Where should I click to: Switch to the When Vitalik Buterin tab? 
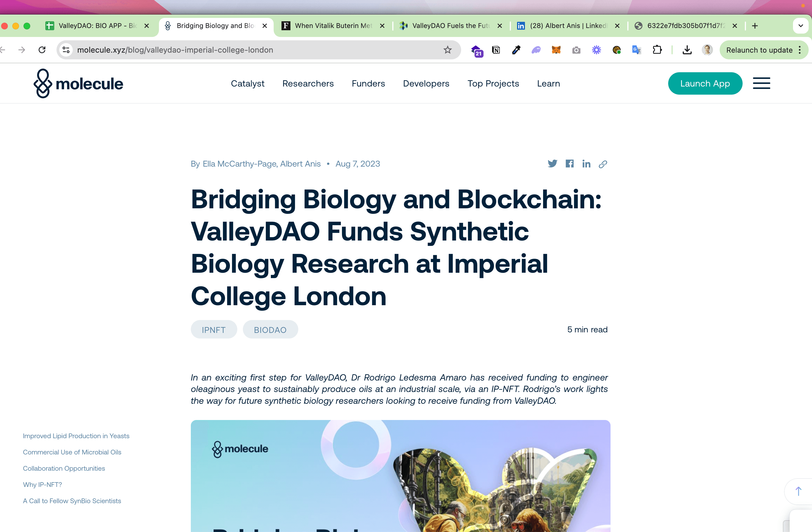click(333, 25)
